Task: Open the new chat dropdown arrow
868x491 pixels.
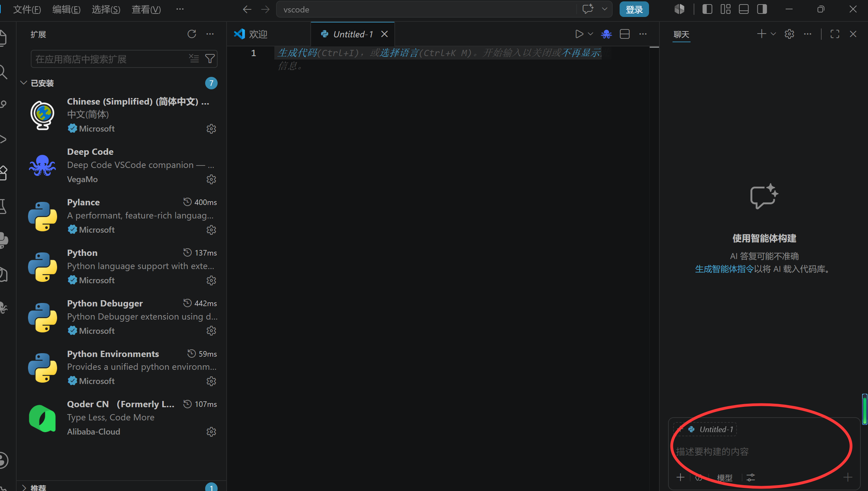Action: pos(773,34)
